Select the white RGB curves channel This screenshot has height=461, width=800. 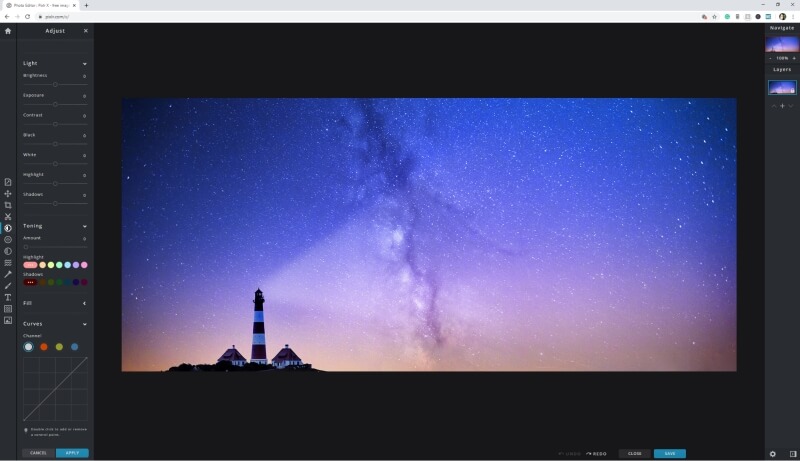pos(29,347)
